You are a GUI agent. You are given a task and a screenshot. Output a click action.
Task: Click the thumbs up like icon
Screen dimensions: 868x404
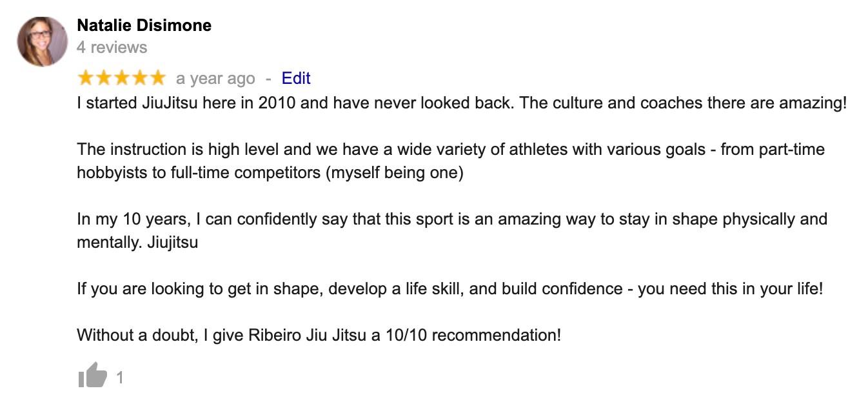(92, 375)
